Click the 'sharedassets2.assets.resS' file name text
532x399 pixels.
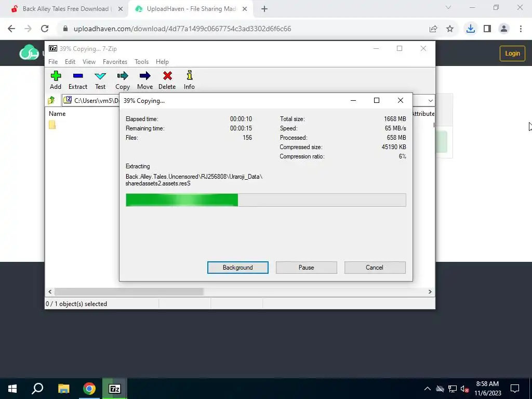tap(158, 183)
